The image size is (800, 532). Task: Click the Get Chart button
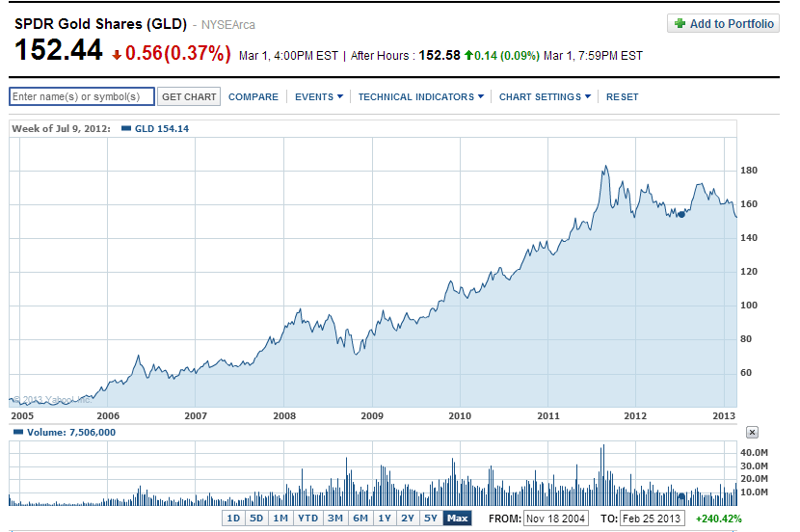[189, 96]
